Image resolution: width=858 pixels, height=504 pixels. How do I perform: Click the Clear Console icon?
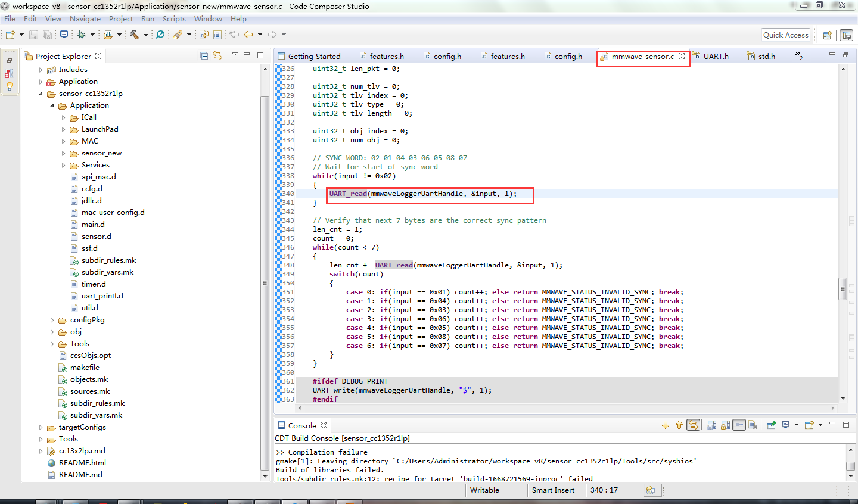(x=753, y=425)
